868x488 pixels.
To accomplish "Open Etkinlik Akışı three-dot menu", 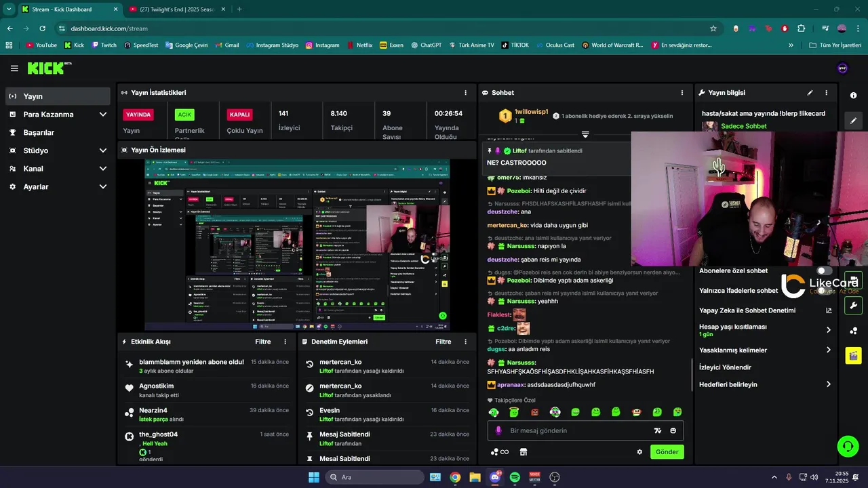I will [285, 342].
